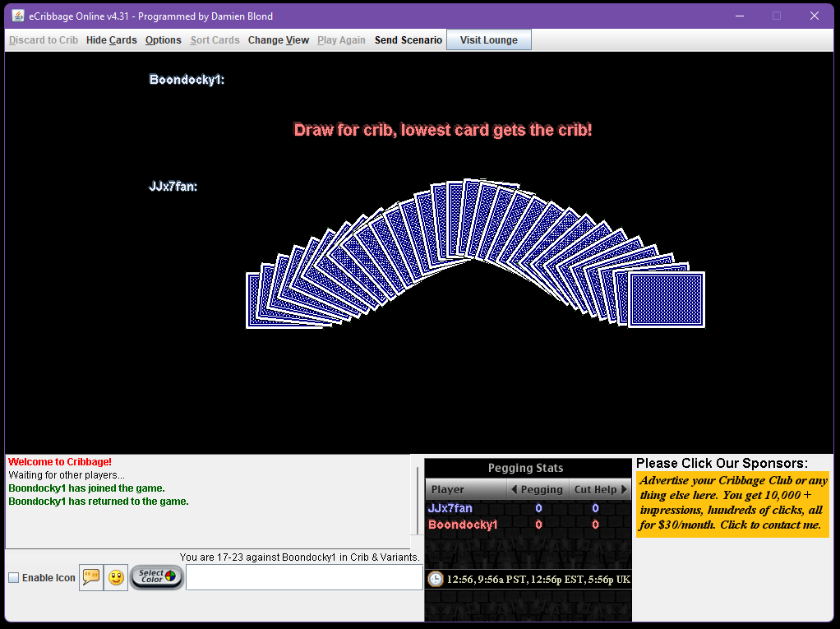Maximize the eCribbage window

coord(776,16)
